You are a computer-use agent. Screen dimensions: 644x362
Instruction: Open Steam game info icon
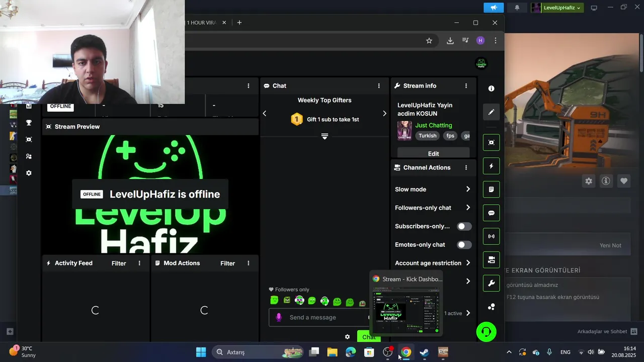(606, 181)
